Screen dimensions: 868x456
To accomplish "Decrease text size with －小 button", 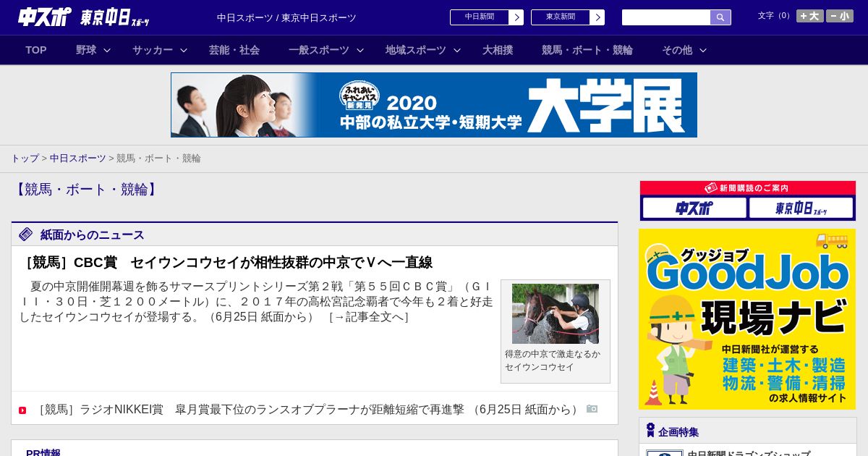I will pos(840,16).
